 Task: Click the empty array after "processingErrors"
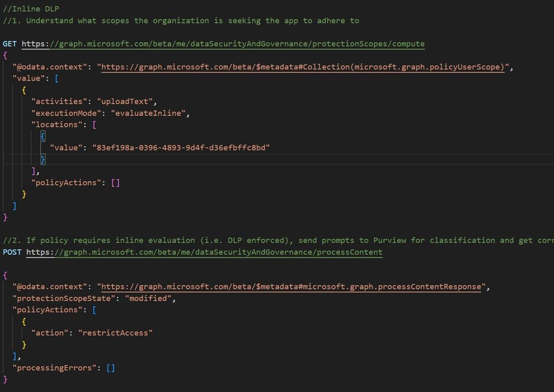coord(110,368)
